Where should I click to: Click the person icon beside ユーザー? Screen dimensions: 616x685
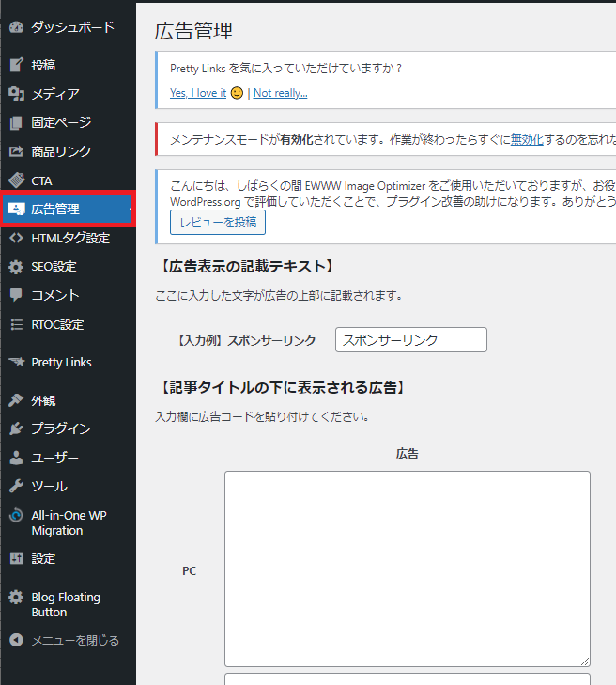point(16,458)
